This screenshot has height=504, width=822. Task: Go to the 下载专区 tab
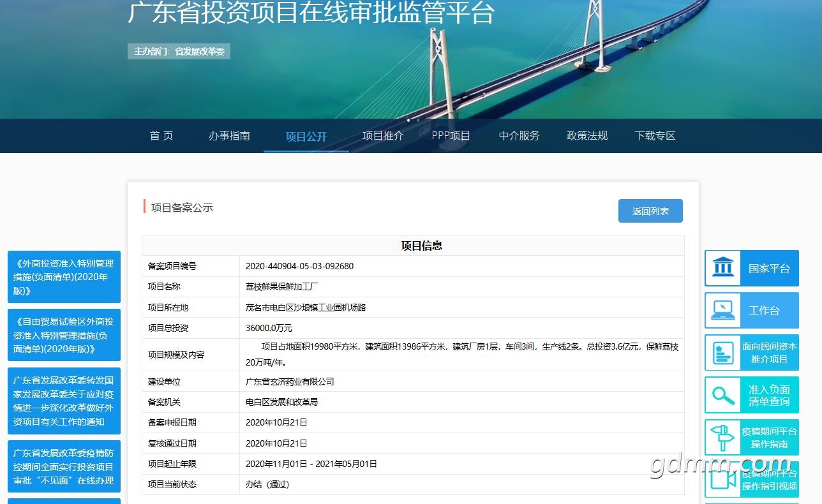point(655,136)
